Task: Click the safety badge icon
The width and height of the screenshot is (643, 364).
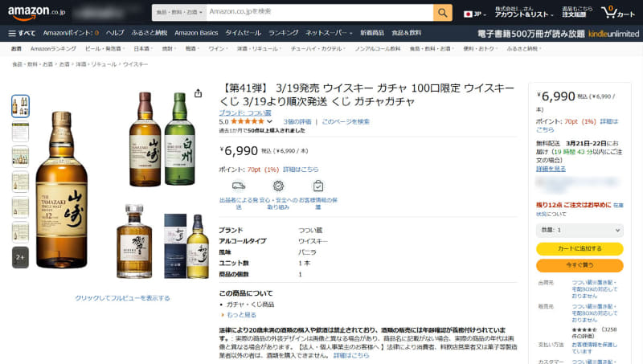Action: pos(278,186)
